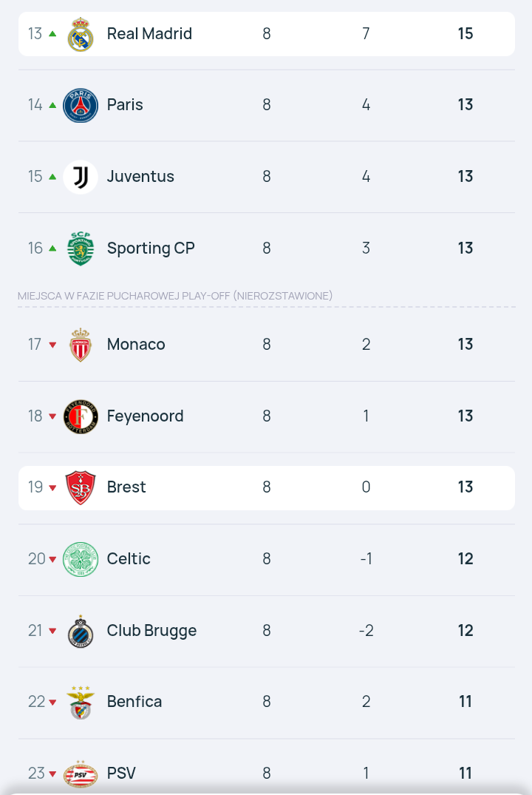Screen dimensions: 532x795
Task: Click the play-off knockout phase section label
Action: [x=175, y=296]
